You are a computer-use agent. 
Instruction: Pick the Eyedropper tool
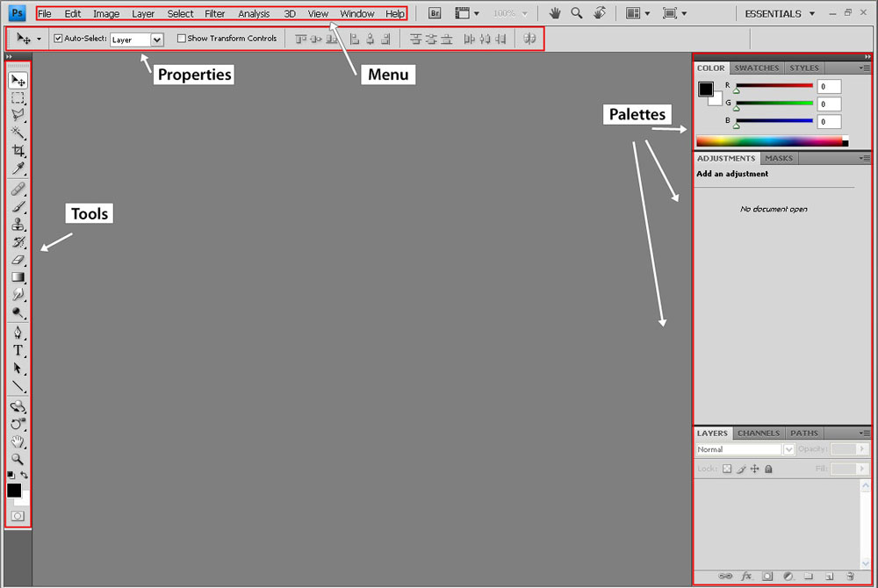pyautogui.click(x=18, y=169)
